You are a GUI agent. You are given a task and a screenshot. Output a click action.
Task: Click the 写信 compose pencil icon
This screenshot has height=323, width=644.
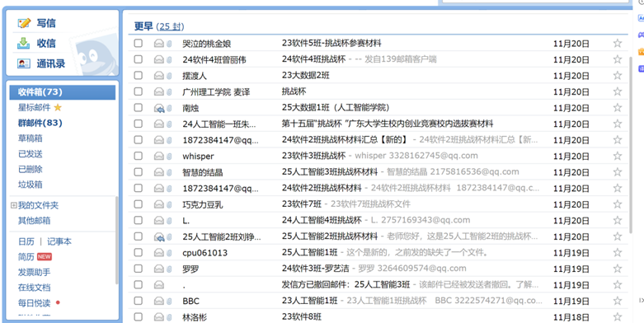pyautogui.click(x=24, y=23)
